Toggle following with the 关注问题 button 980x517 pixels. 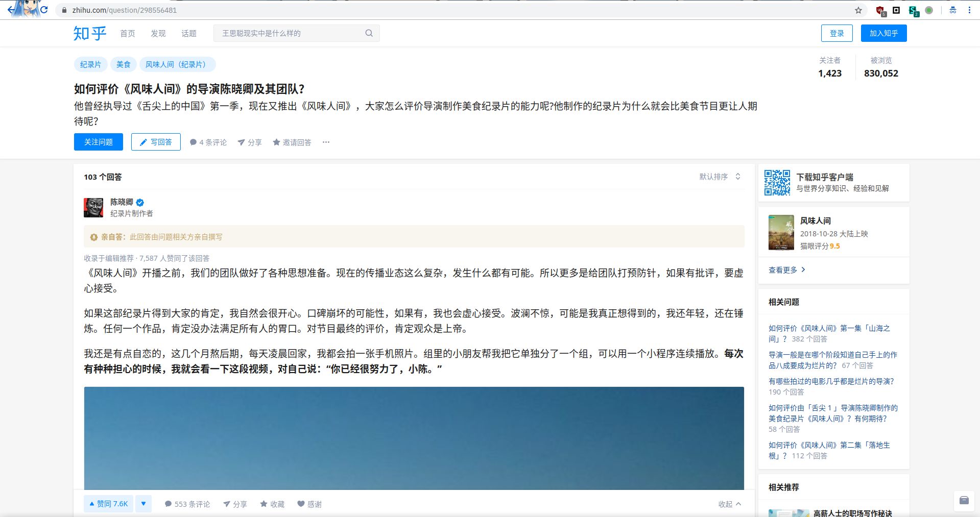tap(98, 142)
